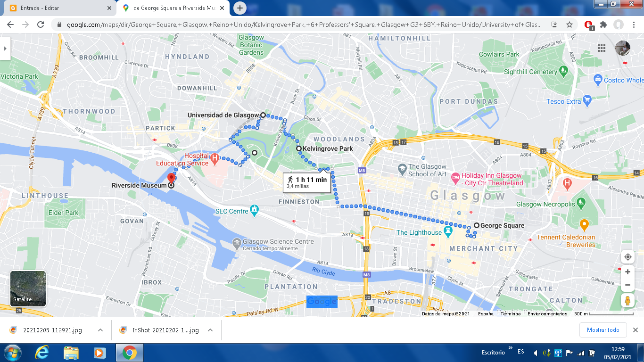
Task: Click the Riverside Museum red destination pin
Action: [171, 178]
